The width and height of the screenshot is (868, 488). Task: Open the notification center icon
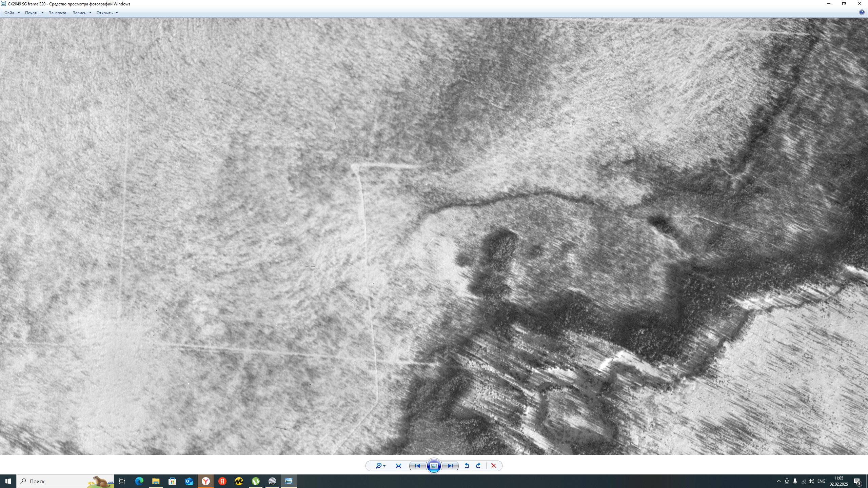coord(857,481)
